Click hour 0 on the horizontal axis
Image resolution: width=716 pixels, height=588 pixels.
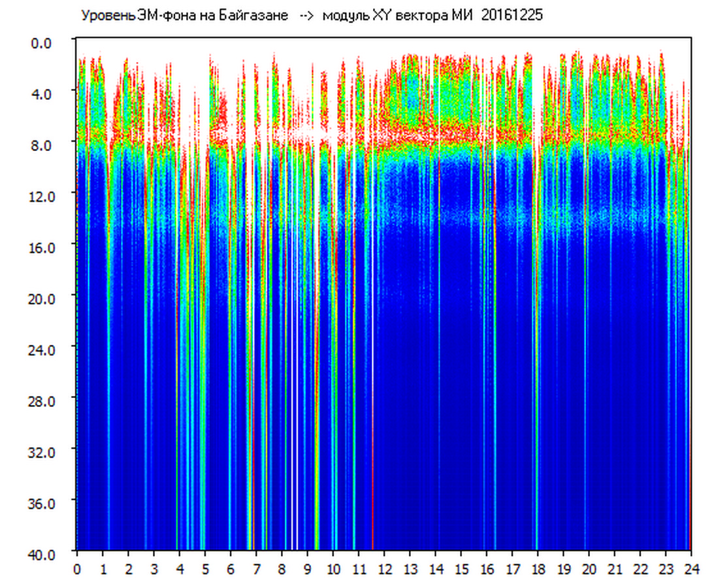pos(77,568)
